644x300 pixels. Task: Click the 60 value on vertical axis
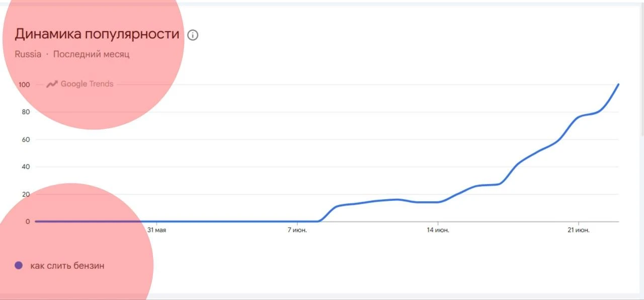click(26, 140)
